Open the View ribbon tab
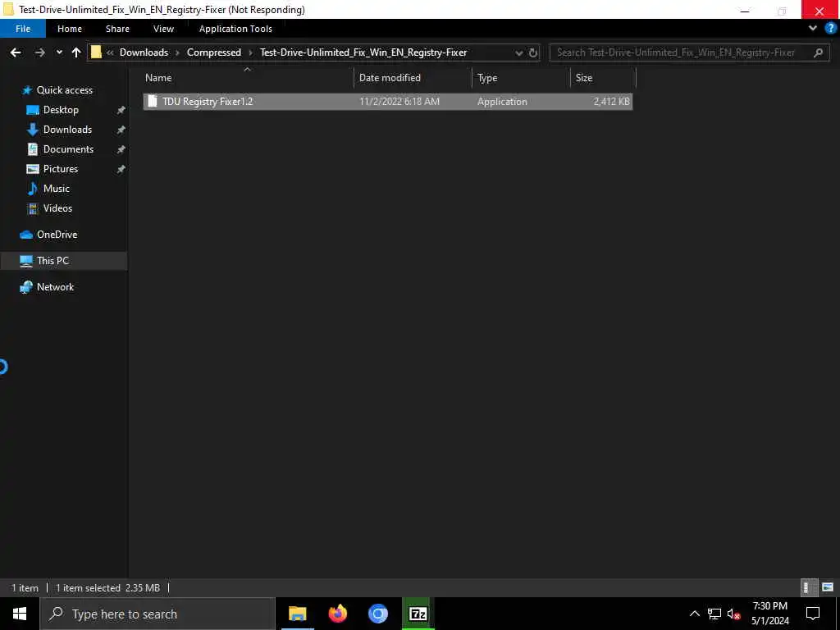 point(163,29)
